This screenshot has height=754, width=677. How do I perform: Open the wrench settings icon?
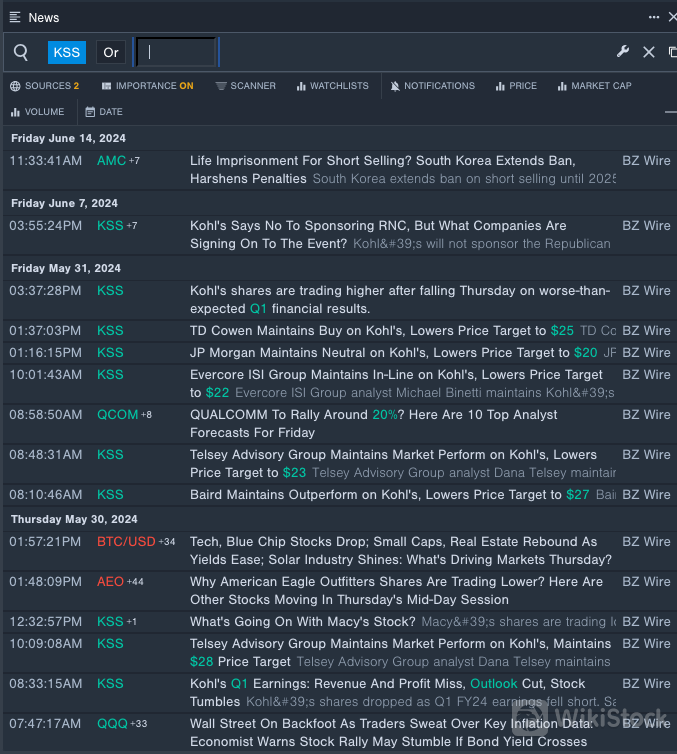[622, 52]
